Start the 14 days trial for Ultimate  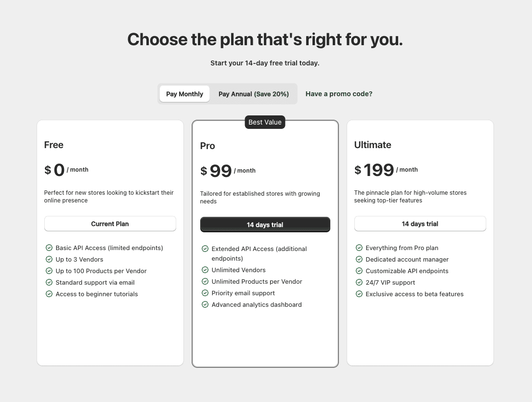(x=420, y=224)
